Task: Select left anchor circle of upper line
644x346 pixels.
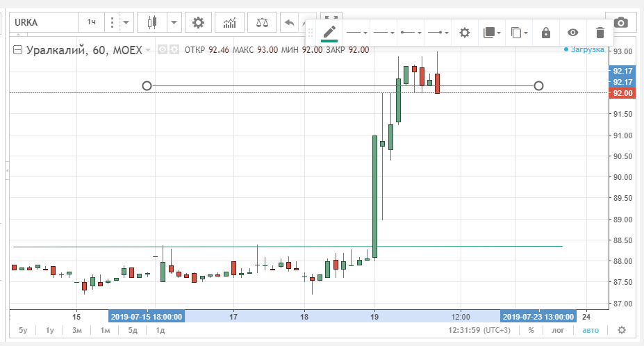Action: (x=147, y=86)
